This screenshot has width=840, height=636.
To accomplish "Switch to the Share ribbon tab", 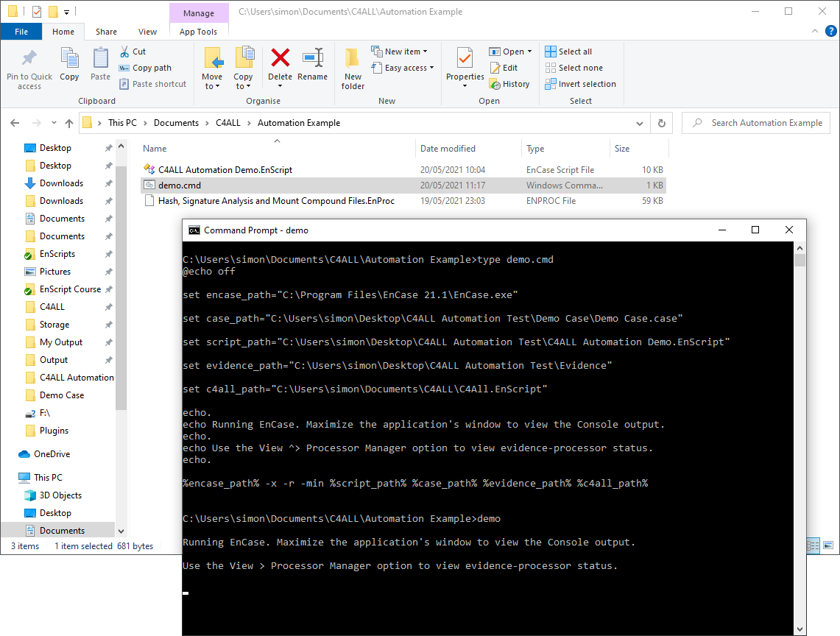I will coord(106,32).
